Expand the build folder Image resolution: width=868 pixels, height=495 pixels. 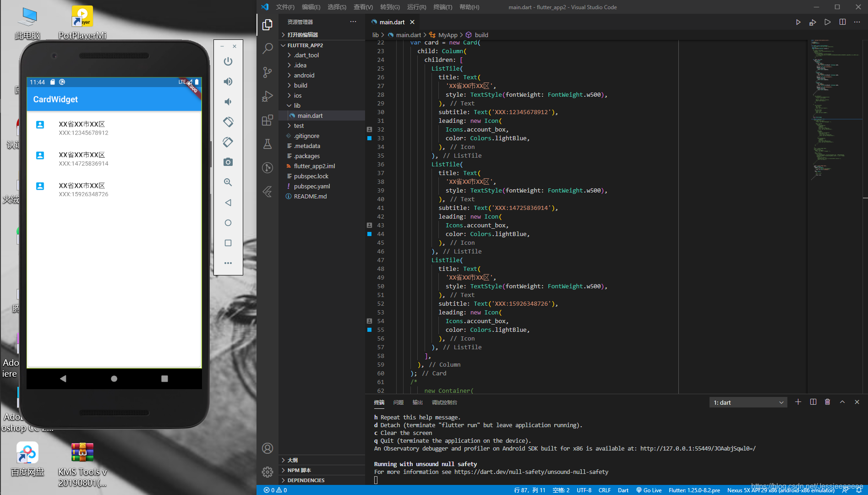tap(322, 85)
